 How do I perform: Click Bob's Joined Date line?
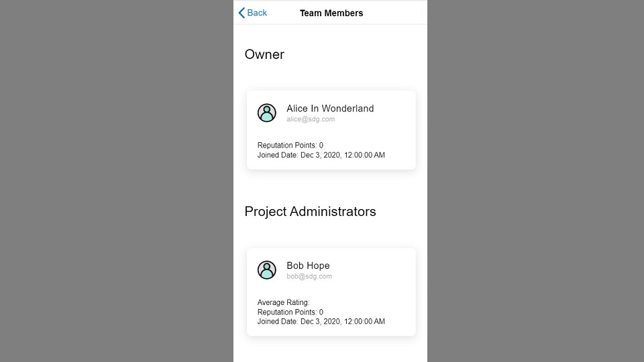(x=321, y=322)
